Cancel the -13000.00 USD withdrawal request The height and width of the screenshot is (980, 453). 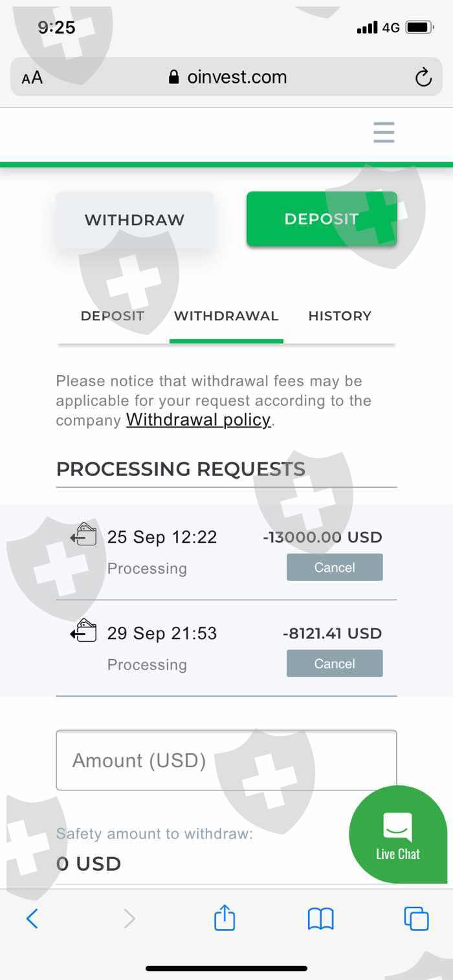click(335, 567)
